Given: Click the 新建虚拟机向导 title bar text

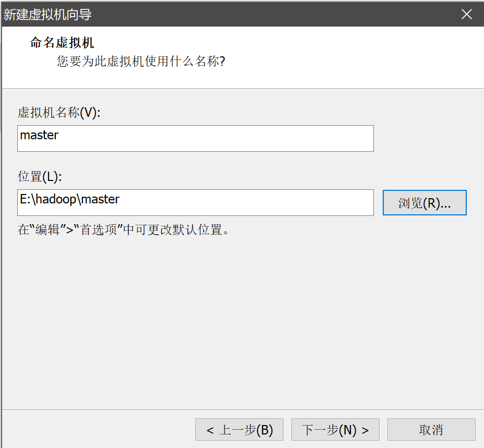Looking at the screenshot, I should 48,15.
